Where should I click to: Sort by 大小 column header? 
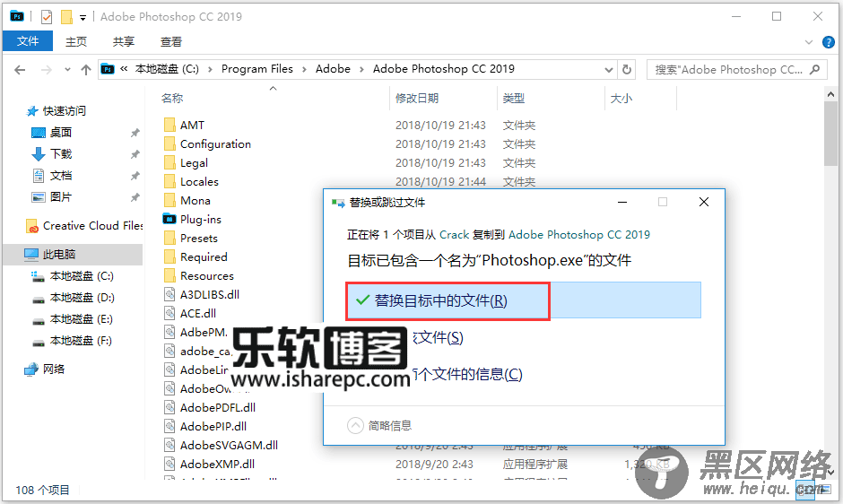[x=621, y=99]
